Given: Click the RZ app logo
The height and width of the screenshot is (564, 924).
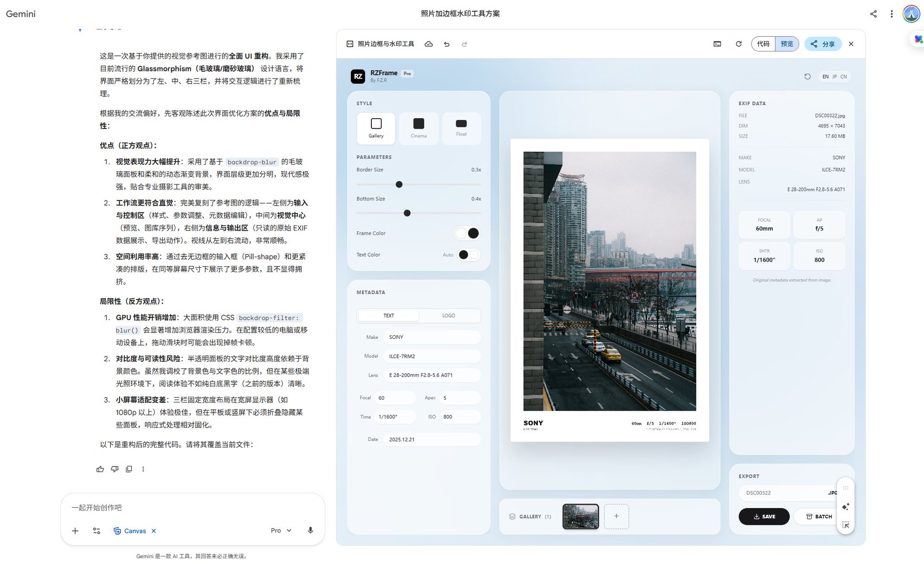Looking at the screenshot, I should pyautogui.click(x=358, y=76).
